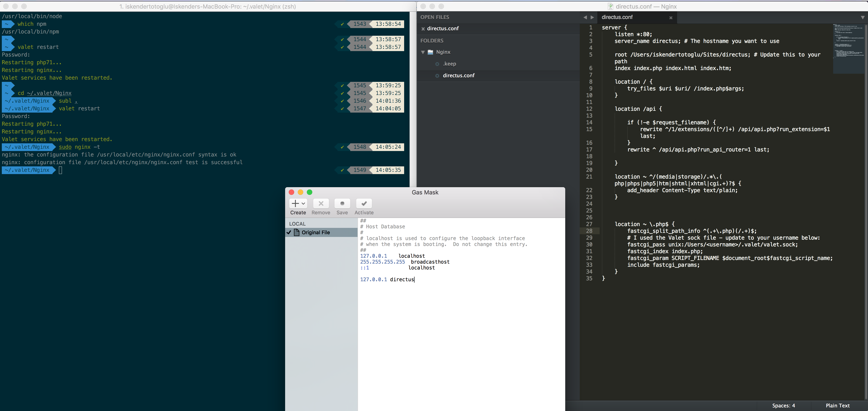Click the fastcgi_pass line in editor
The image size is (868, 411).
click(712, 245)
